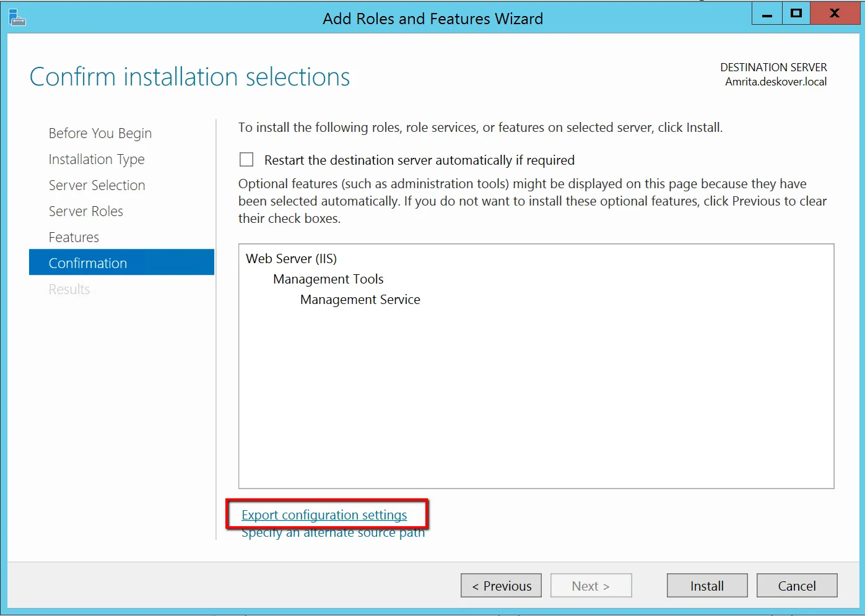Screen dimensions: 865x616
Task: Click the disabled Next button
Action: coord(591,586)
